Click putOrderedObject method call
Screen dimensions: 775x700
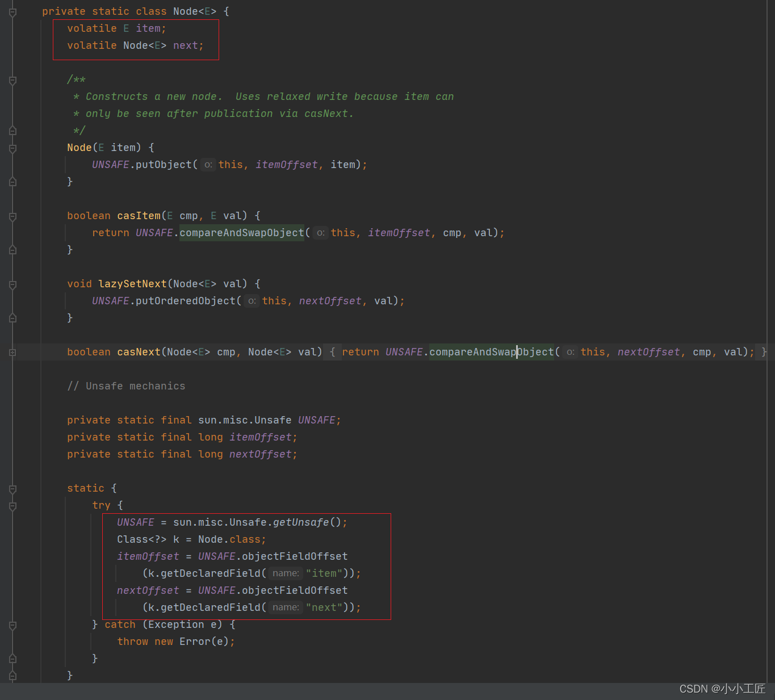(186, 301)
